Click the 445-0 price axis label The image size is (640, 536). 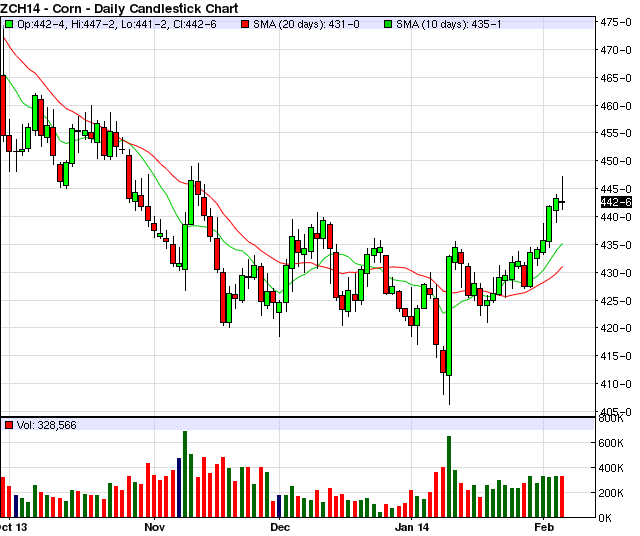[x=616, y=189]
